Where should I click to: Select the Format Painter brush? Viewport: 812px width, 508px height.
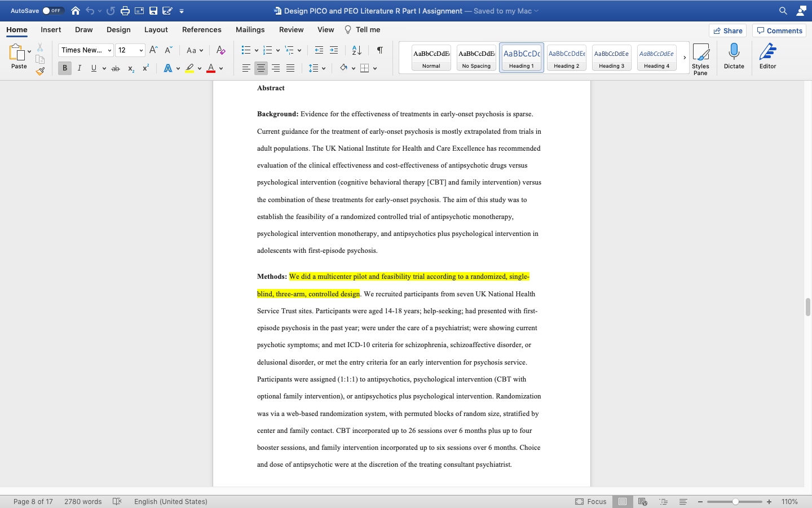(40, 71)
